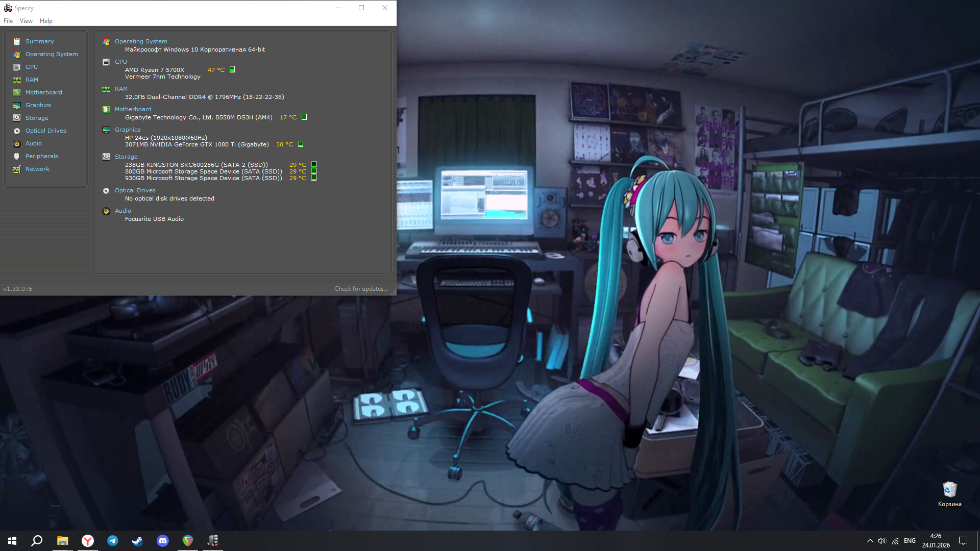Click the RAM module icon in sidebar
This screenshot has height=551, width=980.
click(x=17, y=80)
